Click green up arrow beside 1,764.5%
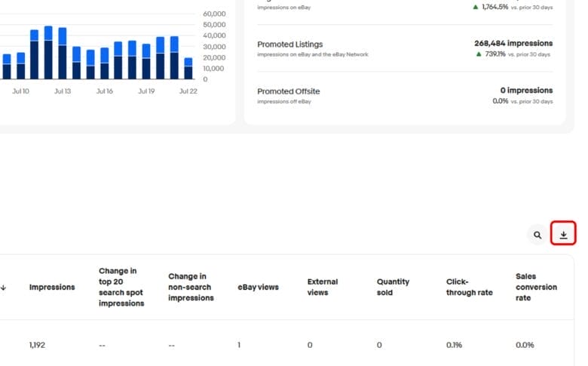 click(476, 7)
